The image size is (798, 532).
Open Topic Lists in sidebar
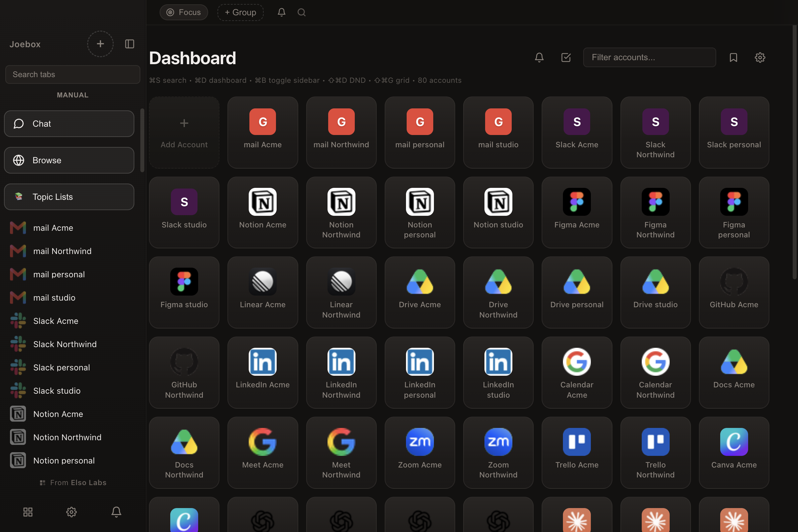69,197
